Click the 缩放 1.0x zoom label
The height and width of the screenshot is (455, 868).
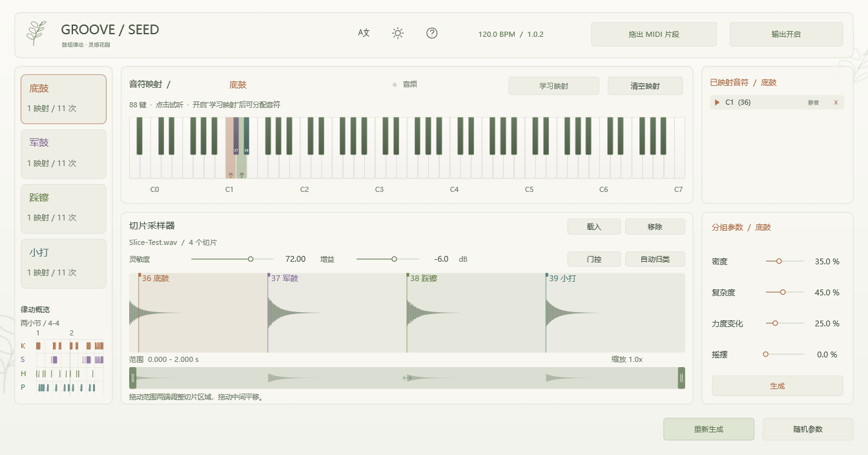coord(627,359)
